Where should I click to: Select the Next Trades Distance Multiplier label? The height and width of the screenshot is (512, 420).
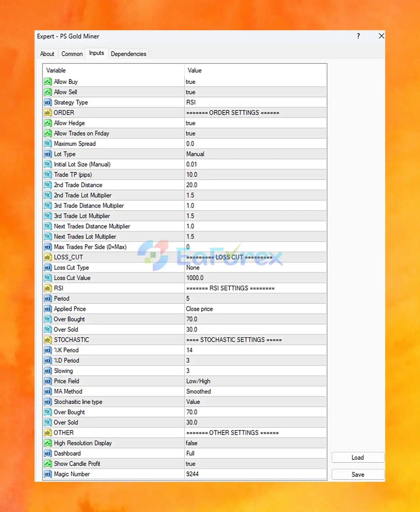click(x=92, y=226)
